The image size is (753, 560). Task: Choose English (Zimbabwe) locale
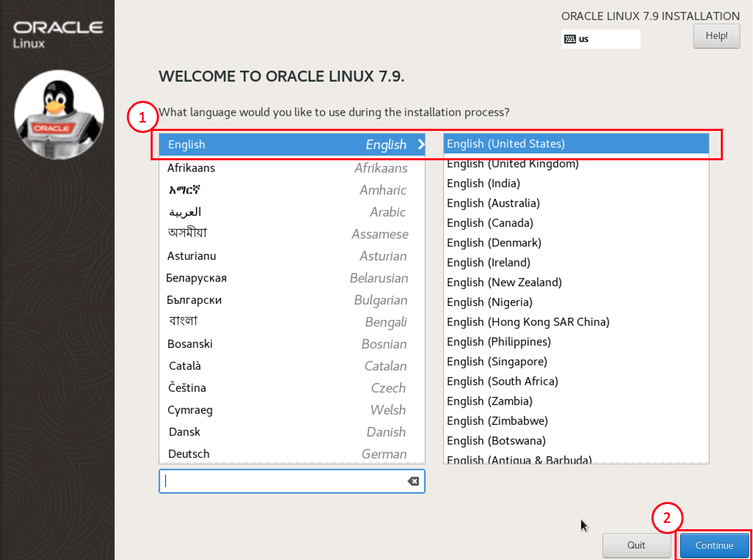pyautogui.click(x=576, y=421)
